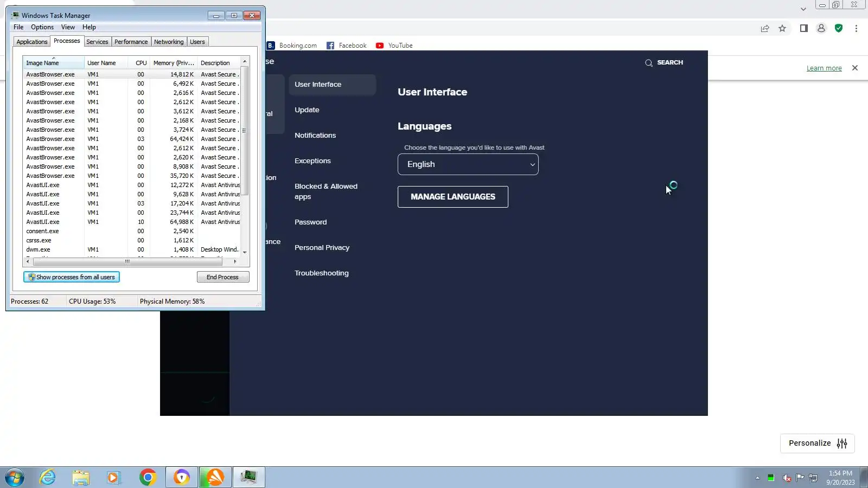Switch to Task Manager taskbar button

pos(249,477)
